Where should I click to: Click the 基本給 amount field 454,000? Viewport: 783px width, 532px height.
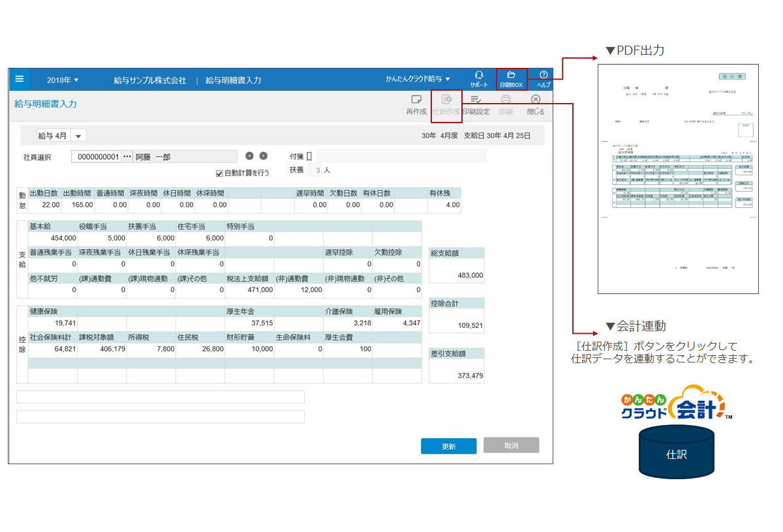53,239
